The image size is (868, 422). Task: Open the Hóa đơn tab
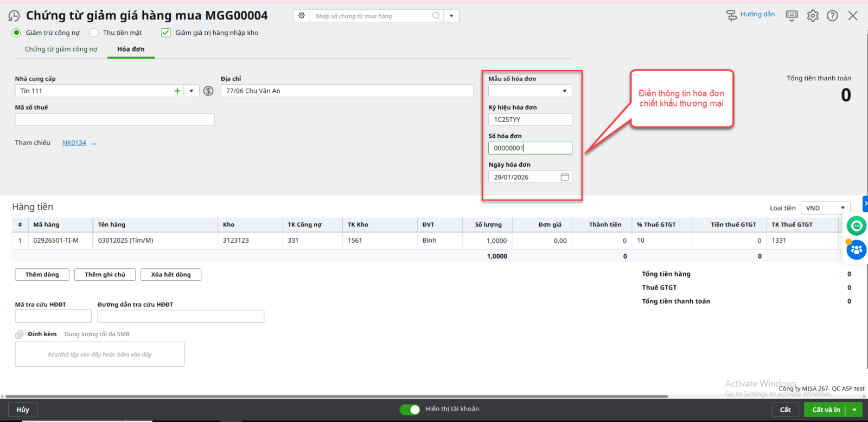[131, 49]
